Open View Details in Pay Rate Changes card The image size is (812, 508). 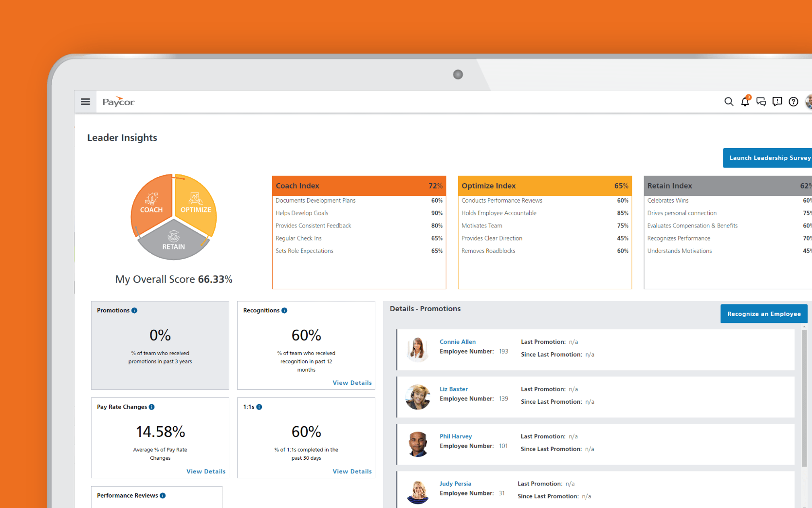point(206,471)
